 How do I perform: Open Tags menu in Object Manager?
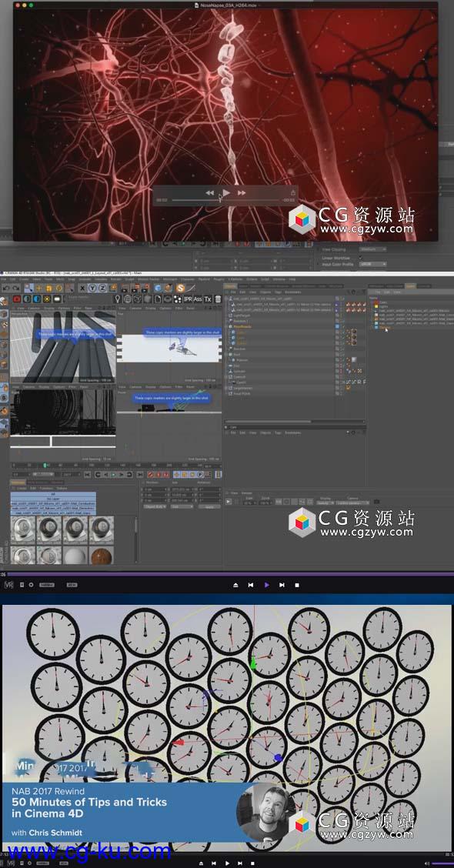278,292
